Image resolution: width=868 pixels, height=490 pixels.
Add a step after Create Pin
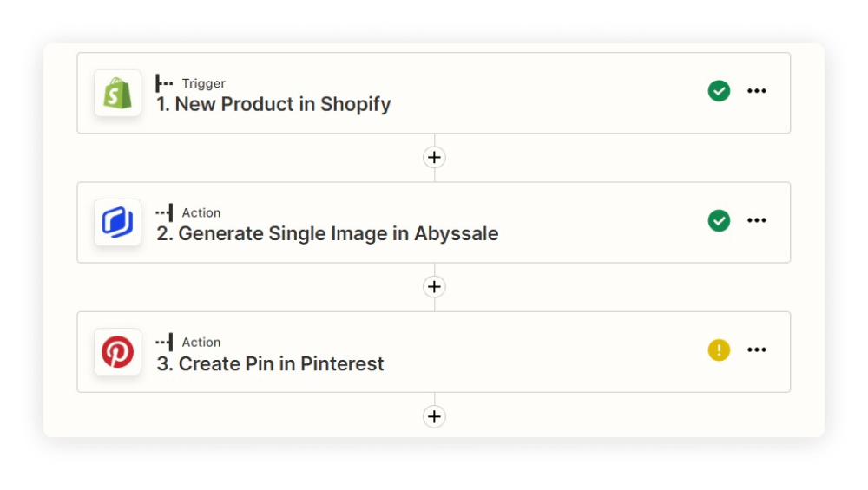434,416
